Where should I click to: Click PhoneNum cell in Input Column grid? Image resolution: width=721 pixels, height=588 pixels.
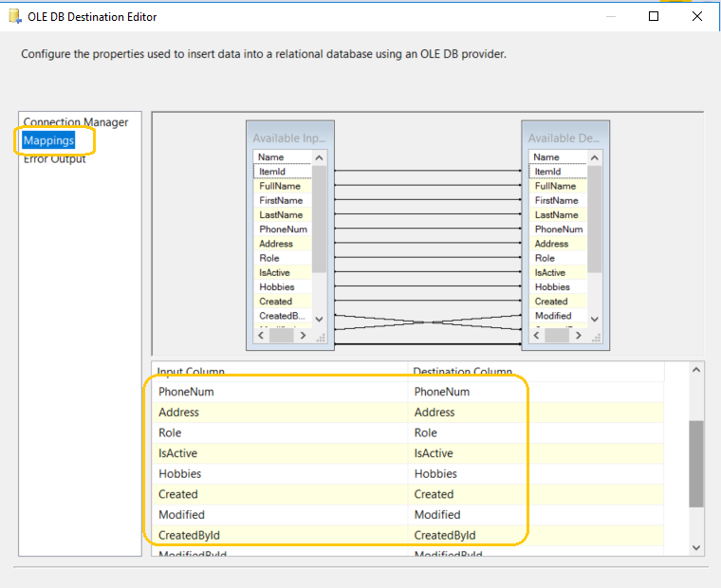(x=280, y=392)
